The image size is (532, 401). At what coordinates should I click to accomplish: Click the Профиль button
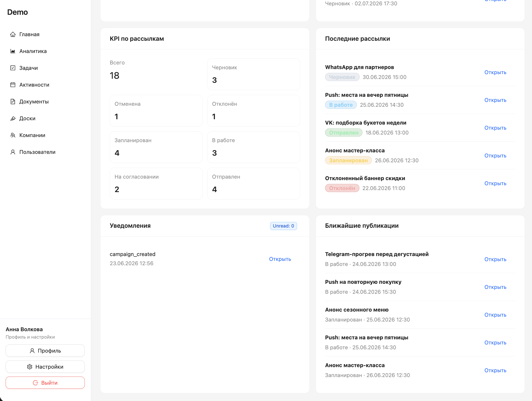tap(45, 351)
